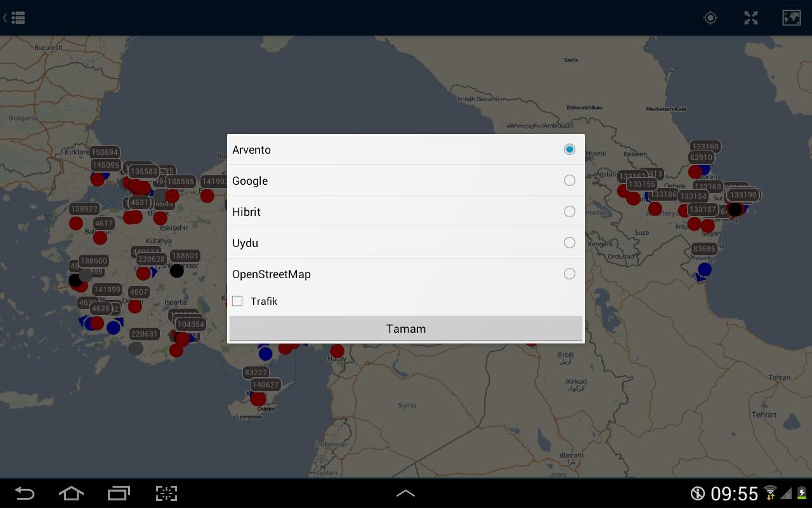This screenshot has height=508, width=812.
Task: Select the Uydu map radio button
Action: (x=569, y=243)
